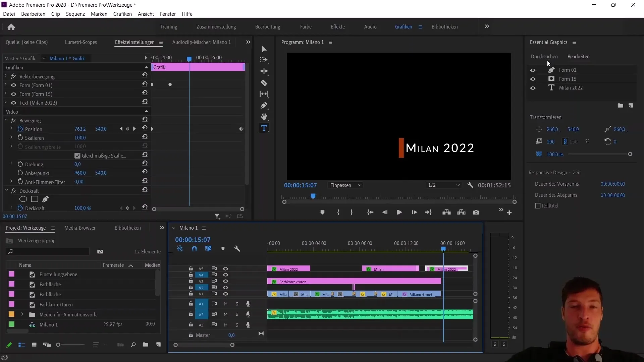Create ellipse mask under Deckkraft
644x362 pixels.
click(23, 199)
